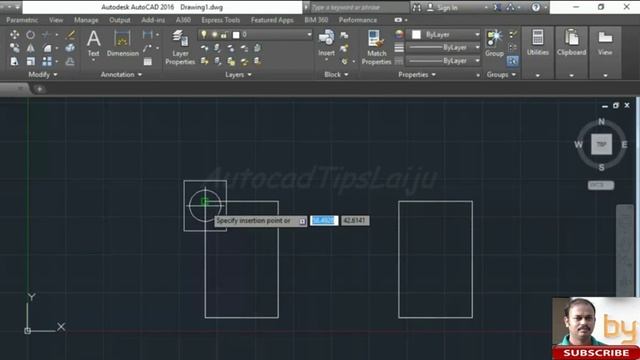Click the binoculars search icon
640x360 pixels.
click(416, 7)
